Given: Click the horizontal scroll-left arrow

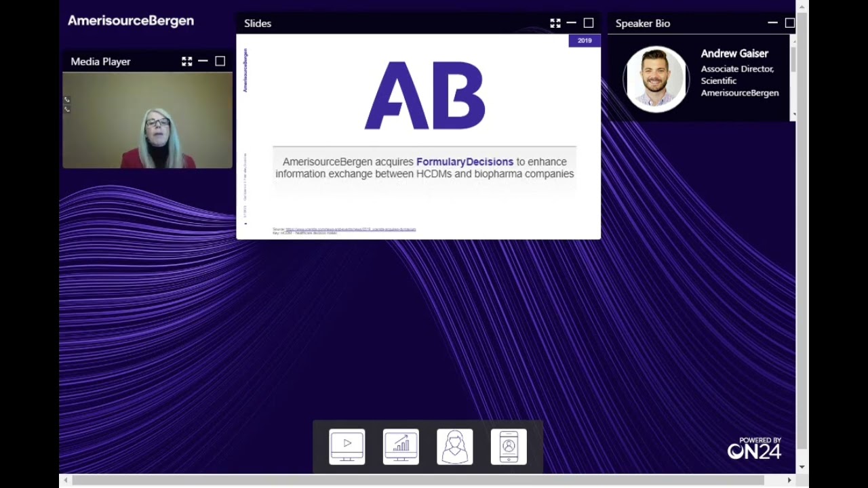Looking at the screenshot, I should (65, 481).
